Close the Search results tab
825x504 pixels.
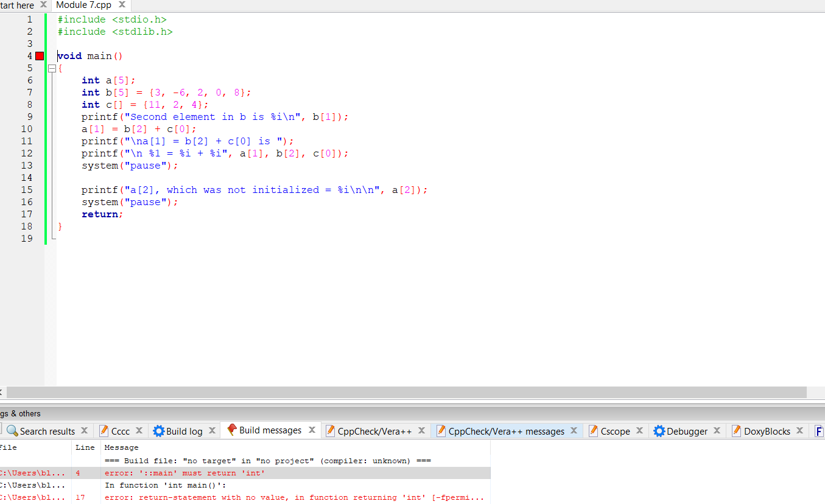[84, 430]
